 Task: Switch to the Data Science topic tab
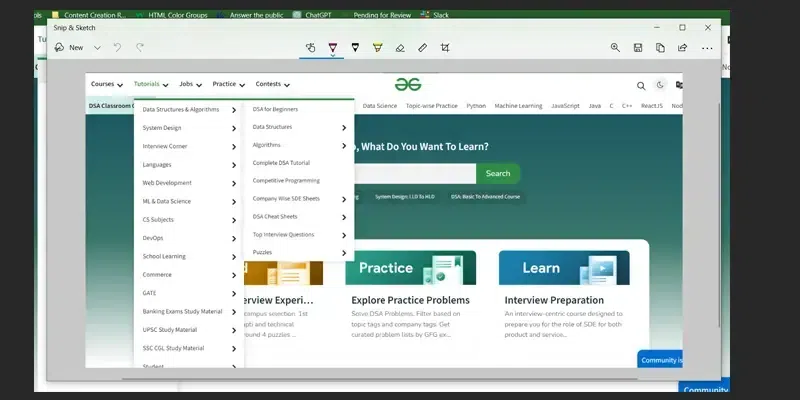[380, 106]
